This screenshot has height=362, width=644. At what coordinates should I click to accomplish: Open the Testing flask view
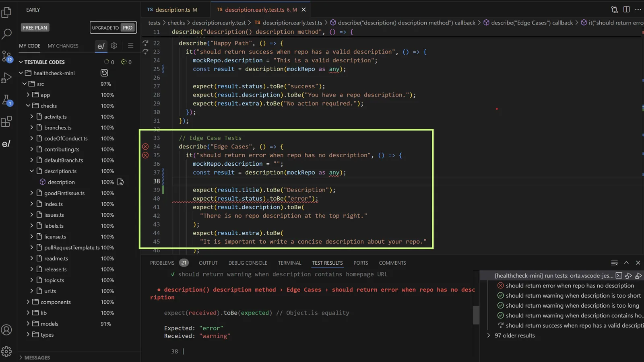click(x=6, y=99)
